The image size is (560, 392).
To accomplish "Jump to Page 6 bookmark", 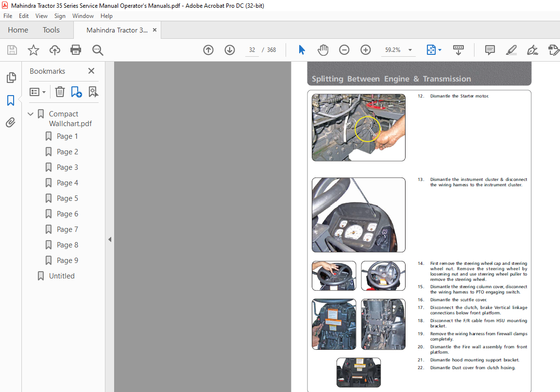I will (67, 214).
